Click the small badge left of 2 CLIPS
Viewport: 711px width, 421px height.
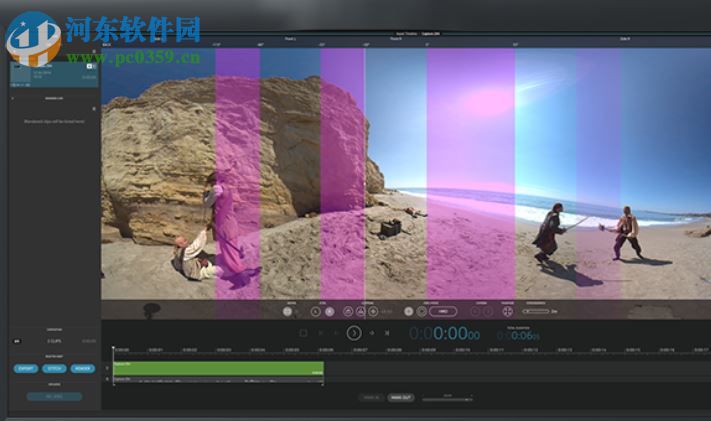(17, 341)
